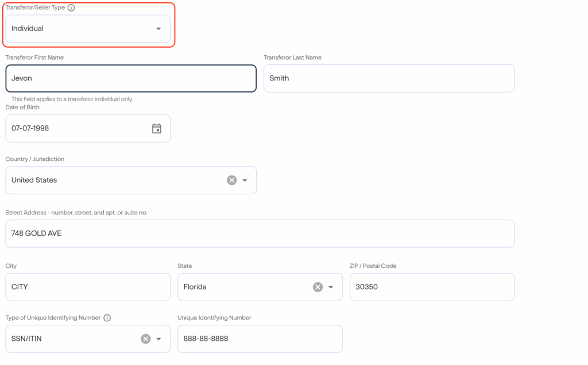This screenshot has height=365, width=588.
Task: Open Type of Unique Identifying Number dropdown arrow
Action: (159, 339)
